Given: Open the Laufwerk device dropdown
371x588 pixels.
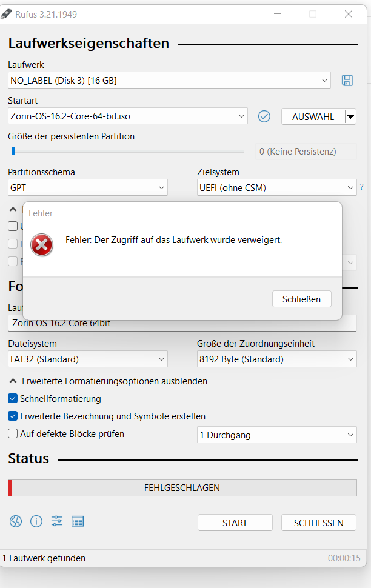Looking at the screenshot, I should click(169, 80).
